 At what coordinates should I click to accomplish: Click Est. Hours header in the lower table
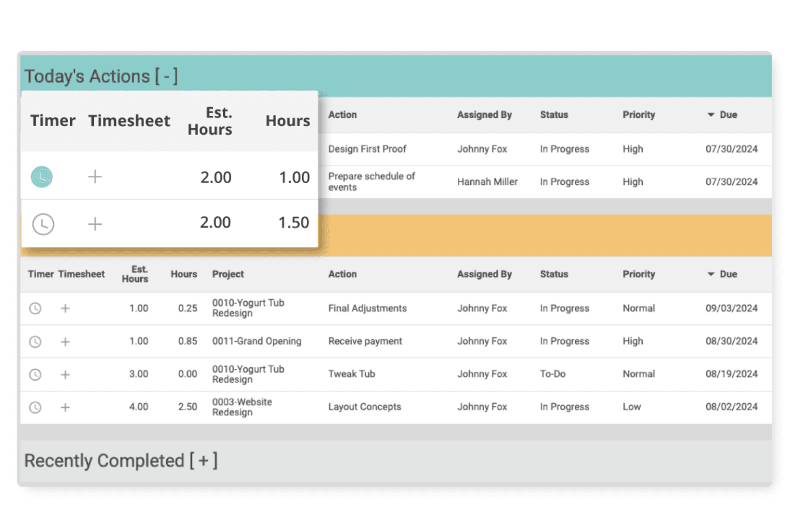point(135,274)
